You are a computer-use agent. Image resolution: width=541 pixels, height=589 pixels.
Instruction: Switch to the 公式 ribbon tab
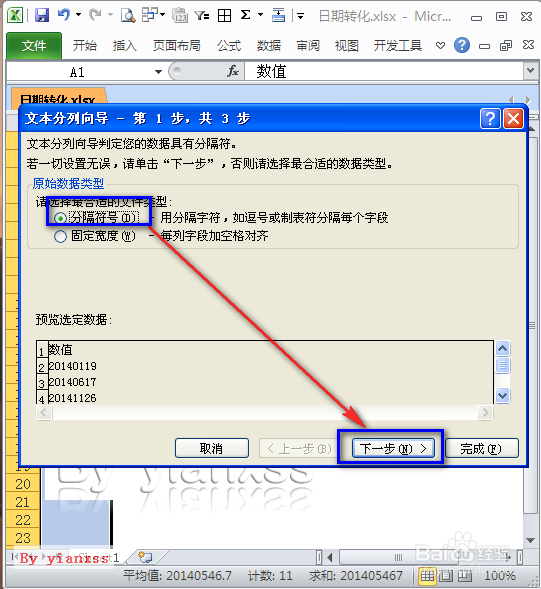coord(229,45)
